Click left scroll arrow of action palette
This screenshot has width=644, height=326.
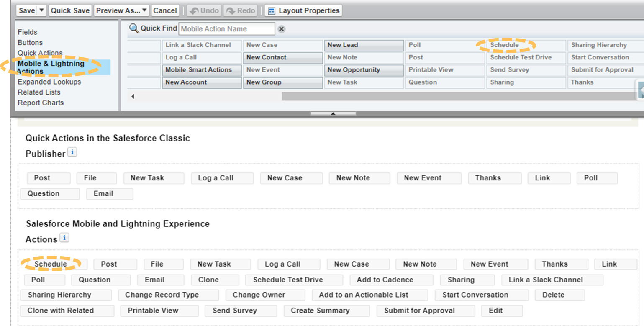(133, 97)
